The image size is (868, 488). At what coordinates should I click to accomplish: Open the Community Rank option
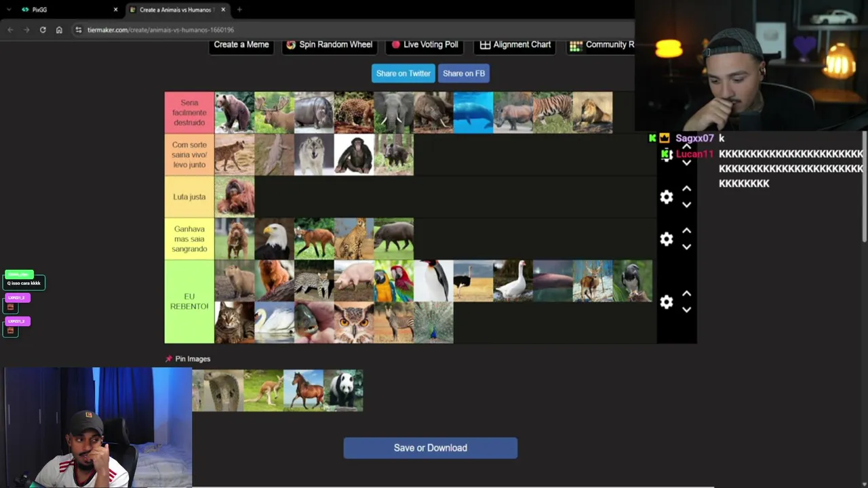click(x=601, y=45)
